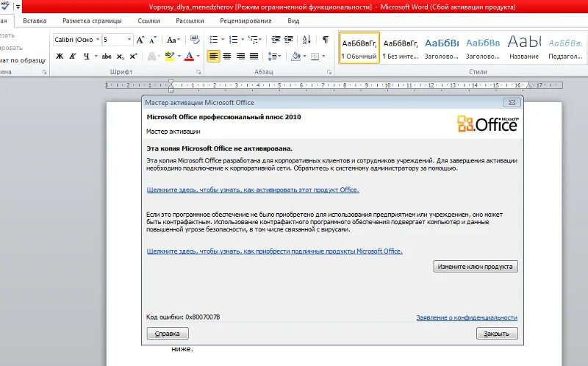Screen dimensions: 588x366
Task: Expand bullet list style dropdown arrow
Action: (223, 40)
